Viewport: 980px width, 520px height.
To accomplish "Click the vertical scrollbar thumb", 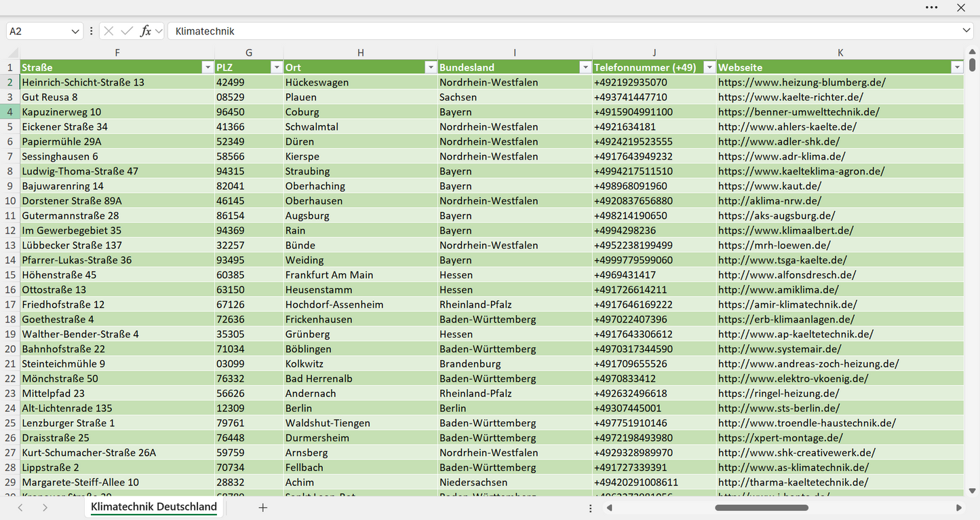I will (973, 64).
